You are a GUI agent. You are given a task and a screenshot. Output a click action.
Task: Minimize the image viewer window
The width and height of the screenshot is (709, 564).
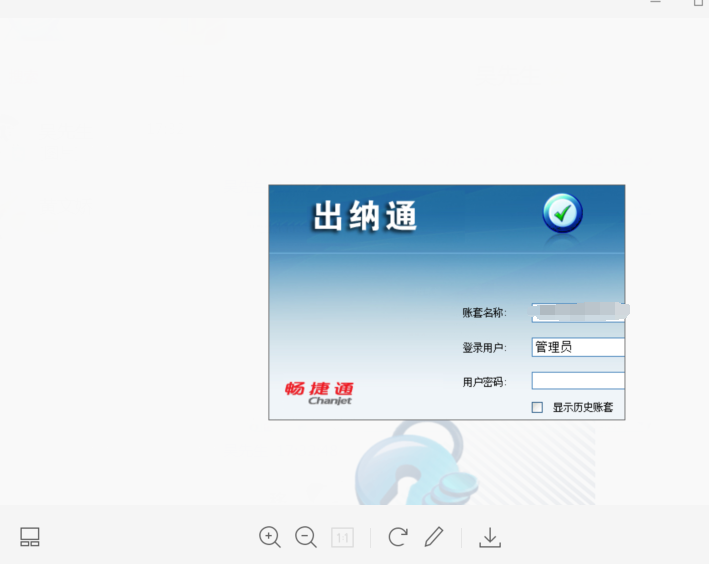[x=656, y=2]
